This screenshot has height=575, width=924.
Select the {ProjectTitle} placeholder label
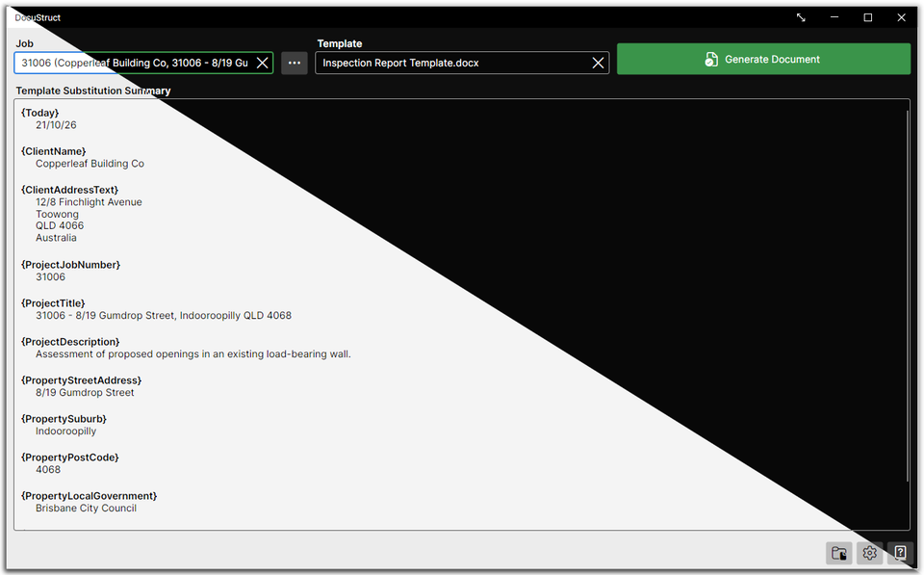click(x=53, y=303)
